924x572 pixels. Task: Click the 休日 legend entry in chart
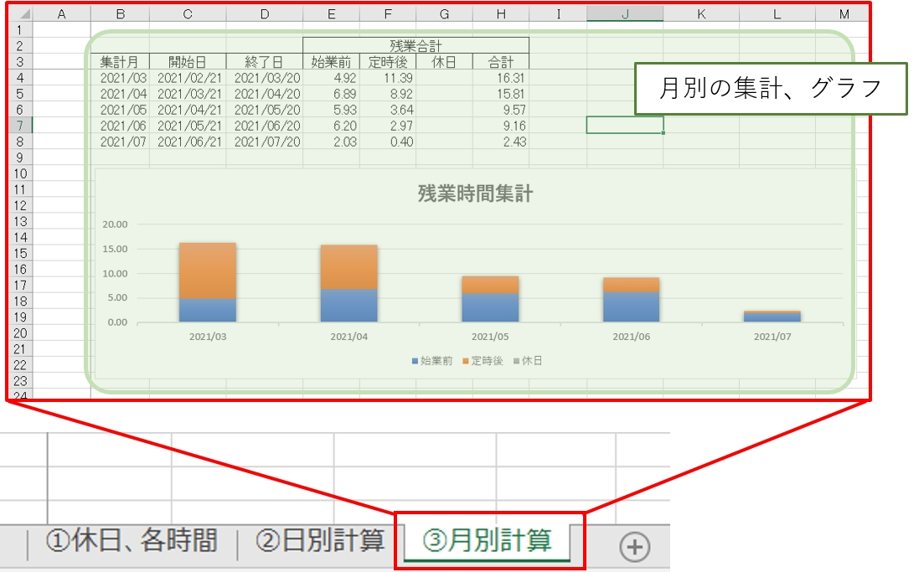pyautogui.click(x=528, y=360)
